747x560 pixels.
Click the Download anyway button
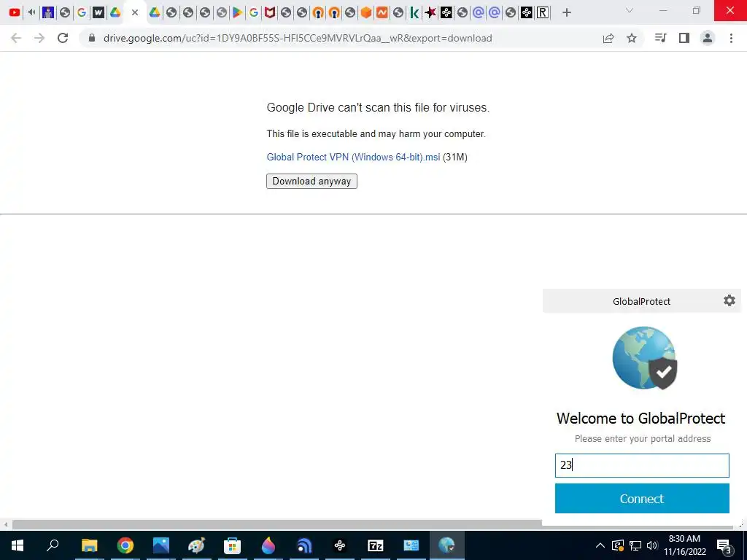pyautogui.click(x=311, y=181)
